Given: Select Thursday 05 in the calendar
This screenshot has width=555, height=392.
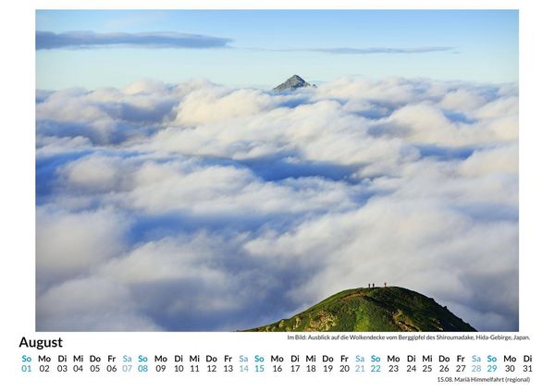Looking at the screenshot, I should coord(95,363).
